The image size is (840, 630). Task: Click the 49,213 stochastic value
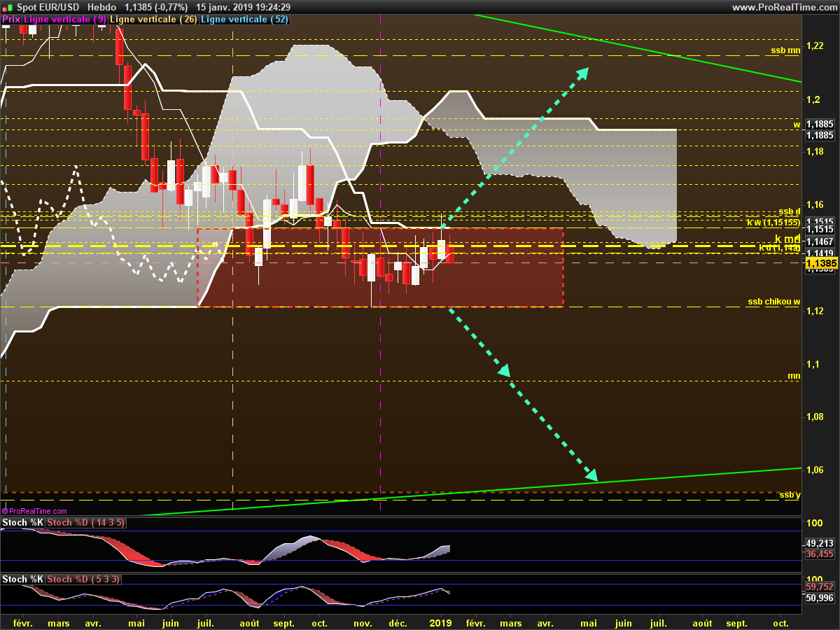(820, 543)
